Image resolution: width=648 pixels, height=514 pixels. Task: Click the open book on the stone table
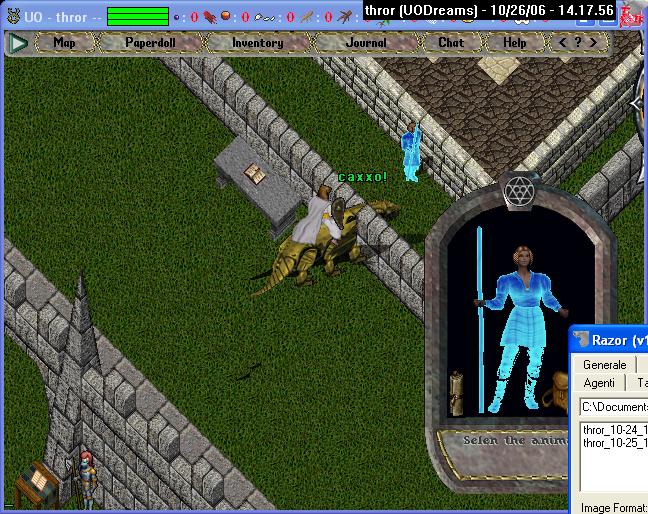254,174
